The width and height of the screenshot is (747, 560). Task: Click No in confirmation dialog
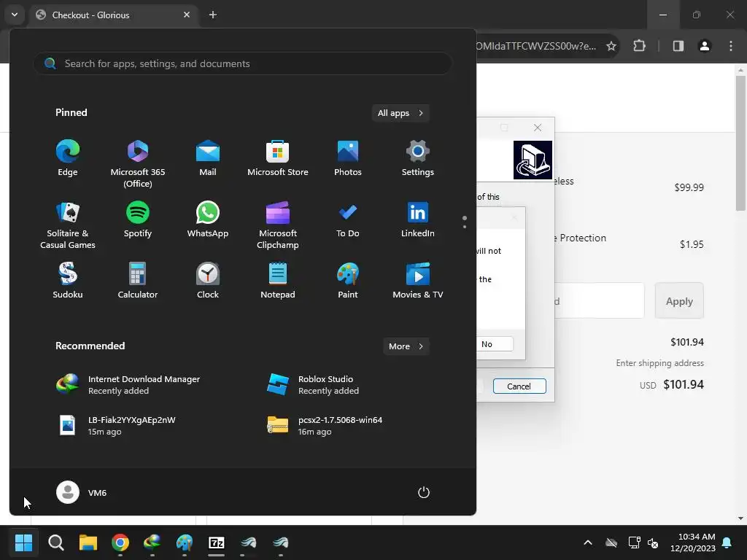coord(494,344)
